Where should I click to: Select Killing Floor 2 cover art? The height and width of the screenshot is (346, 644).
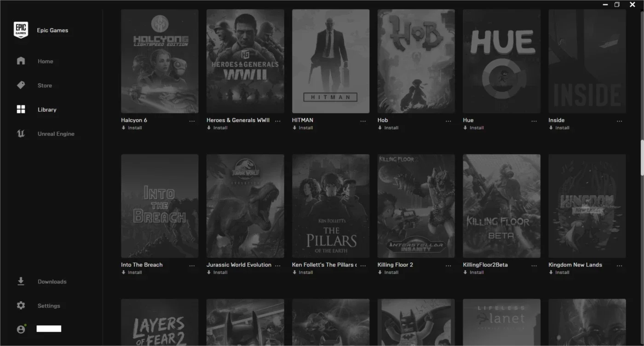(x=416, y=206)
